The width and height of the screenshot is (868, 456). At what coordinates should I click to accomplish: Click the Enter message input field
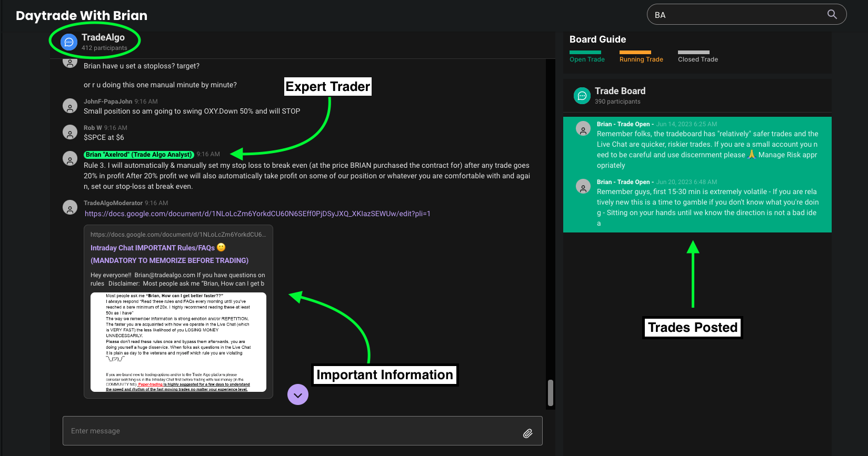tap(292, 431)
